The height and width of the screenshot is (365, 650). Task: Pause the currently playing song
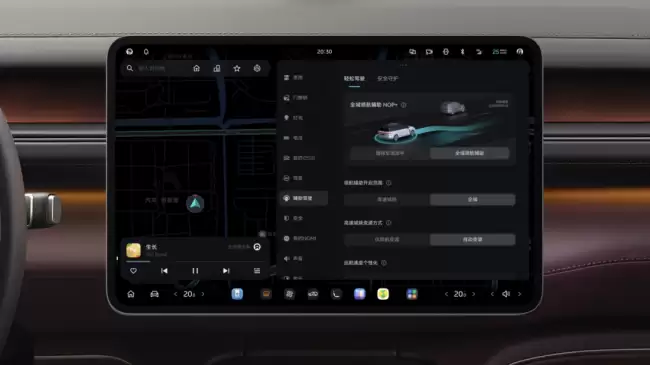195,271
